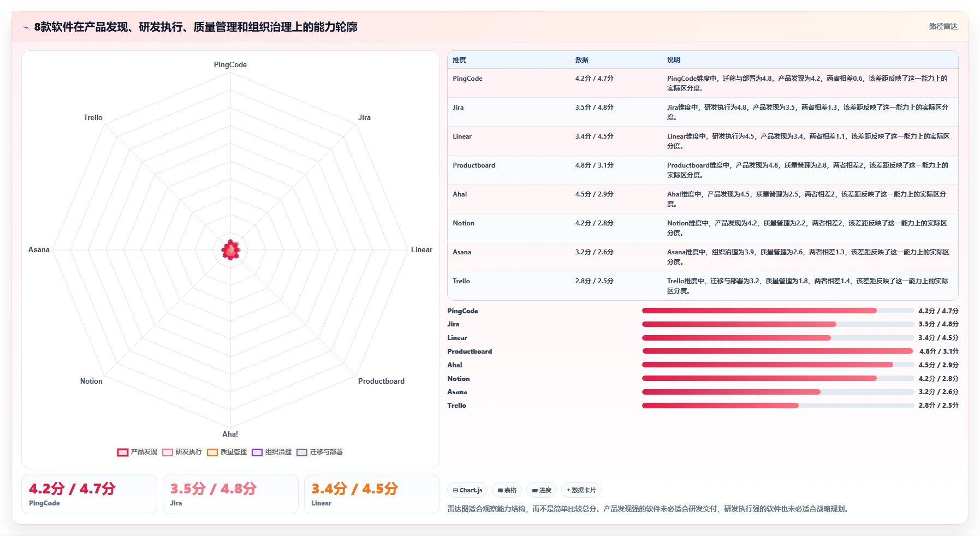Image resolution: width=980 pixels, height=536 pixels.
Task: Click the 数据卡片 chip
Action: (581, 490)
